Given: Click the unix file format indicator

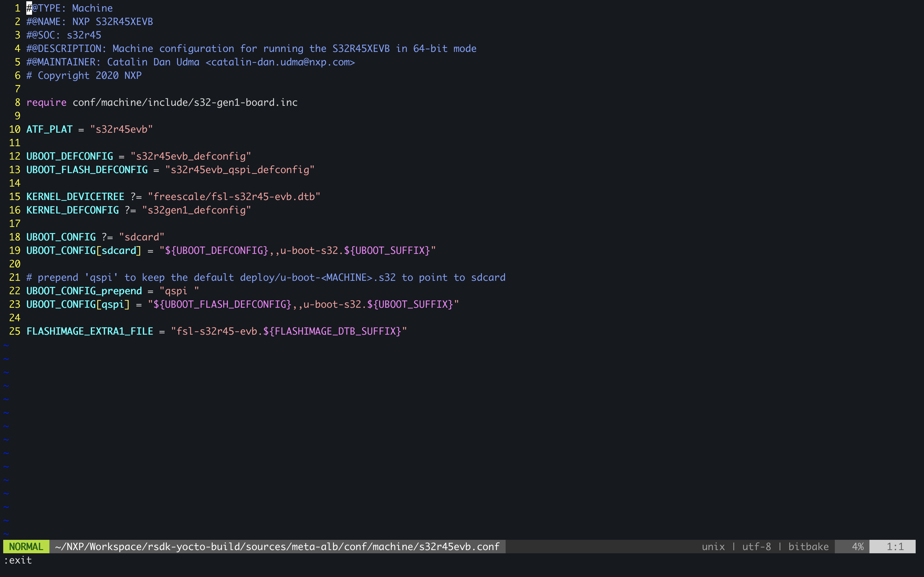Looking at the screenshot, I should (713, 547).
